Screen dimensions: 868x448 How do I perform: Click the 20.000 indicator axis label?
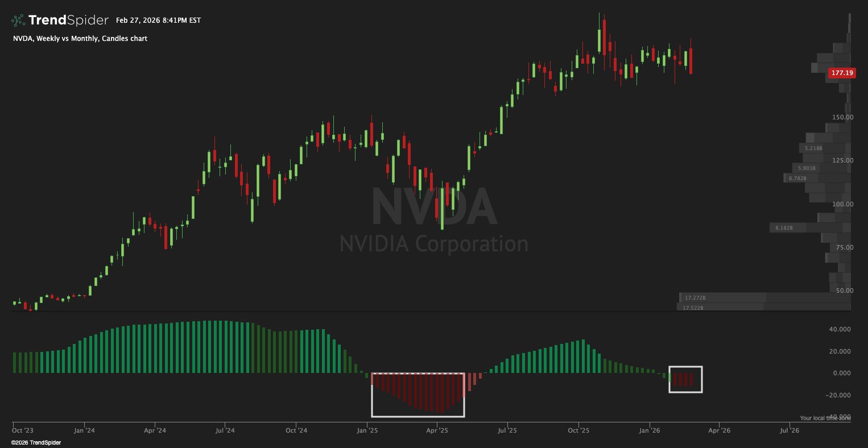(x=840, y=351)
